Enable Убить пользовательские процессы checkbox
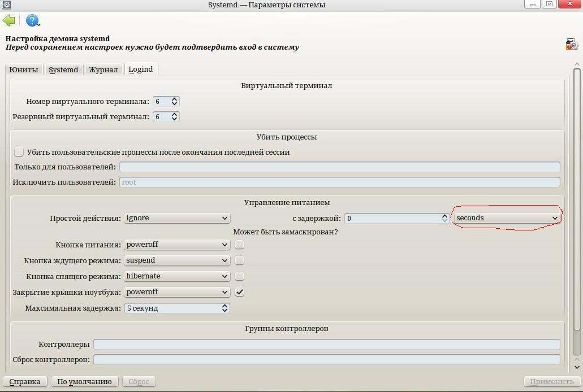 pos(19,151)
